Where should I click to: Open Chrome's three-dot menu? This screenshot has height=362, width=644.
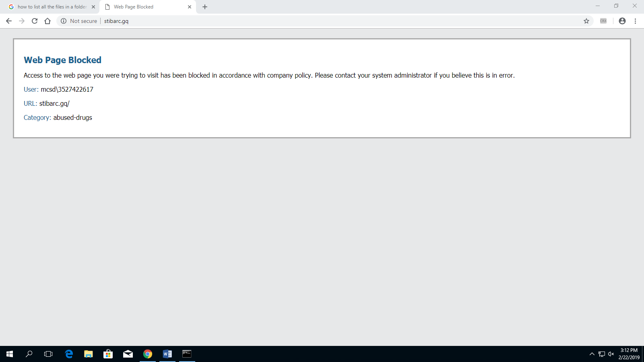pyautogui.click(x=635, y=21)
